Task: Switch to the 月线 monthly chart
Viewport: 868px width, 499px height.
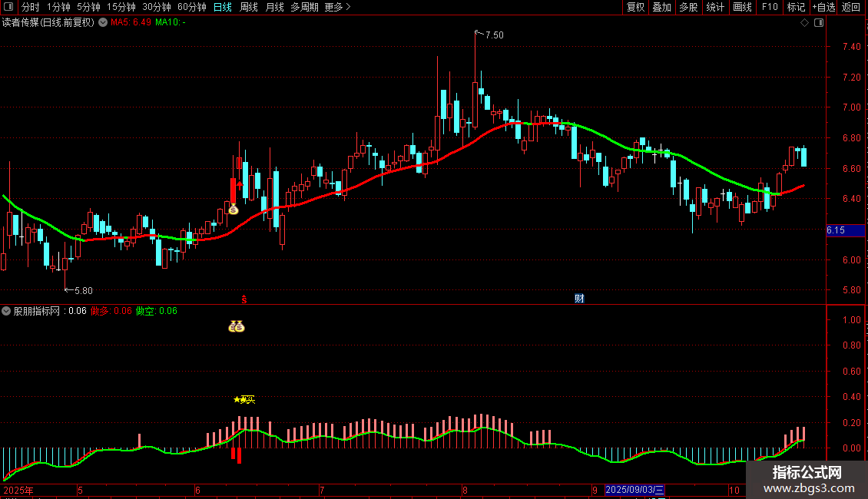Action: click(x=274, y=7)
